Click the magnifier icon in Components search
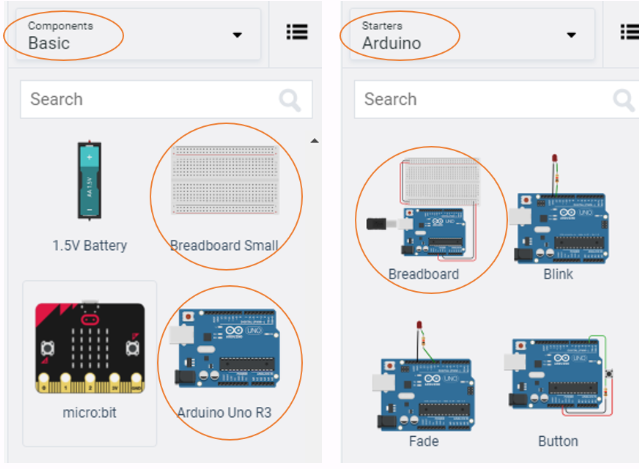 290,100
